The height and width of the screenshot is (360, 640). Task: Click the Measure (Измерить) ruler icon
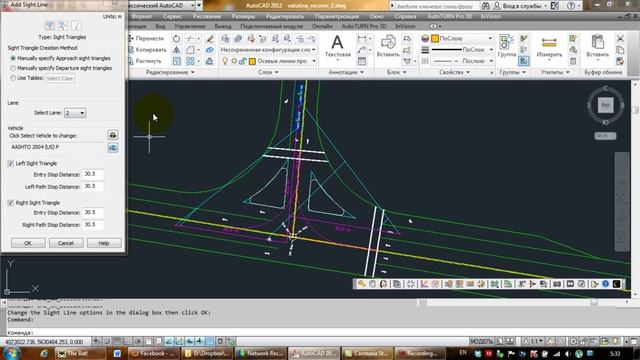pos(549,42)
